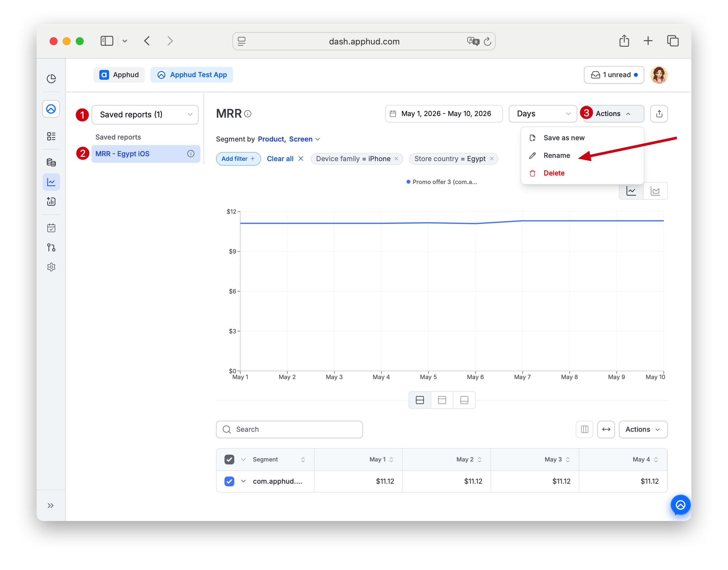Uncheck the com.apphud.... row checkbox
This screenshot has height=570, width=728.
[229, 481]
